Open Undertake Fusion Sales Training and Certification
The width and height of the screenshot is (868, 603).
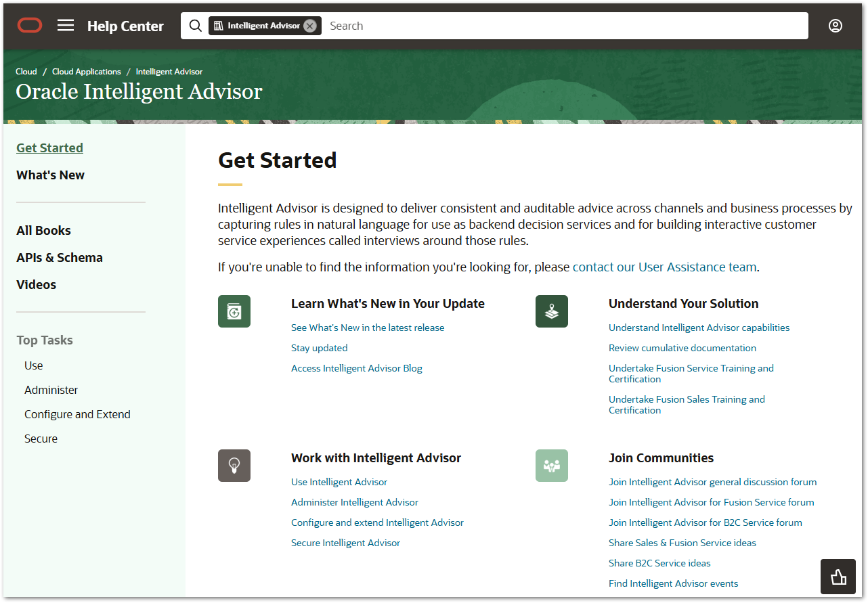(687, 405)
